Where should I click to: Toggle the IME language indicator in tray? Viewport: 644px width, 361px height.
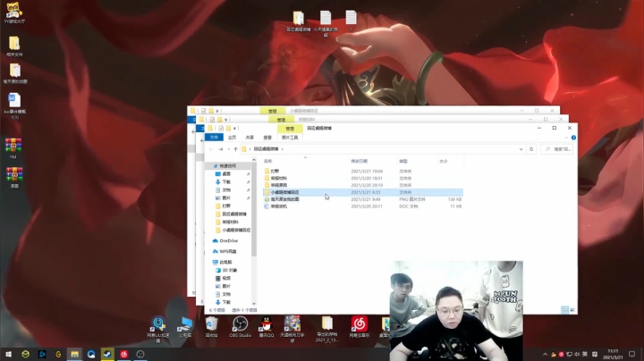point(585,354)
